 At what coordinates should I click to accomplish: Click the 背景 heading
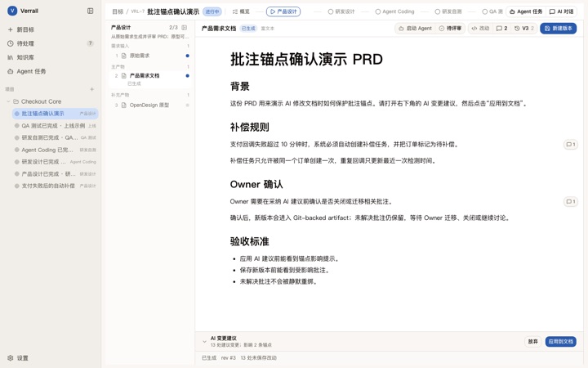(239, 87)
